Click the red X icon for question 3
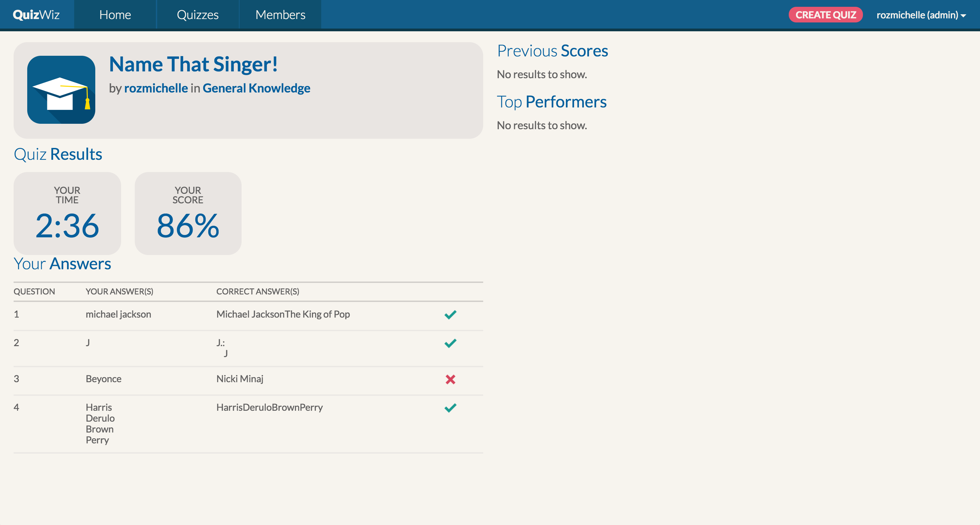 [451, 379]
